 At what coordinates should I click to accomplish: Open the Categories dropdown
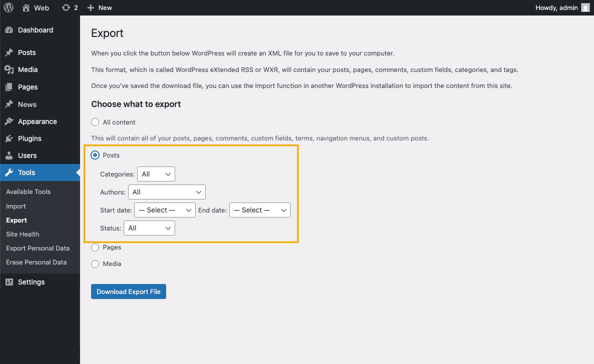[156, 174]
